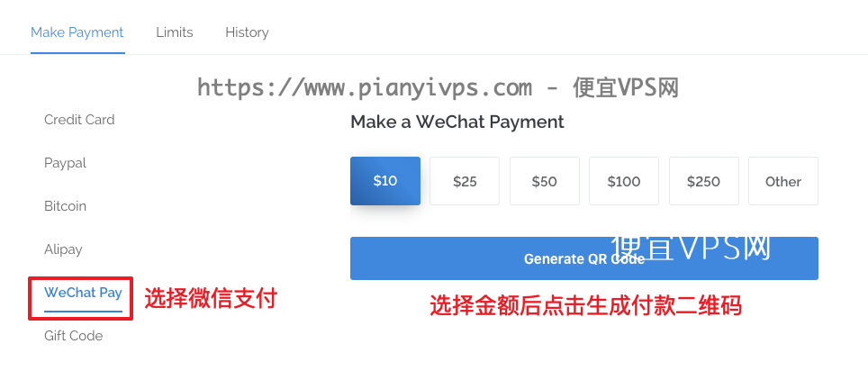Choose Paypal in the payment sidebar
The image size is (868, 389).
[x=66, y=163]
